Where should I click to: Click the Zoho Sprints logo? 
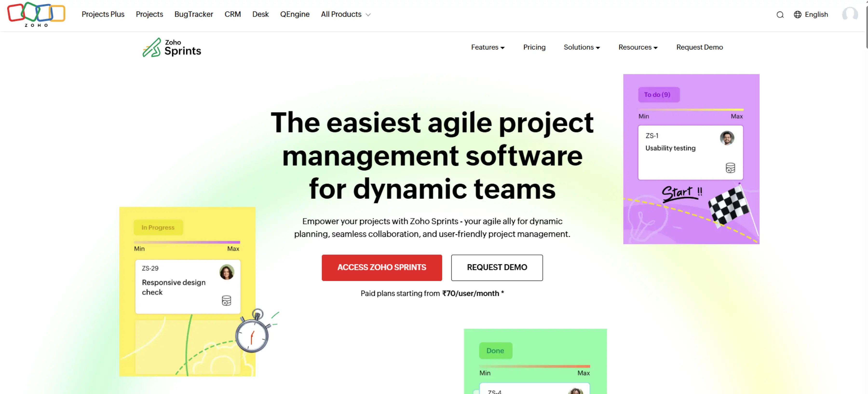171,47
